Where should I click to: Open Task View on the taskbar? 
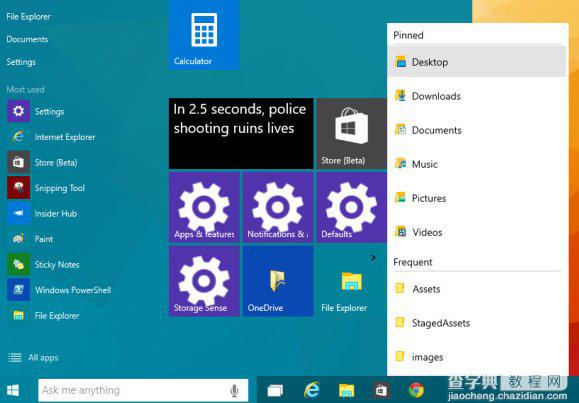275,390
